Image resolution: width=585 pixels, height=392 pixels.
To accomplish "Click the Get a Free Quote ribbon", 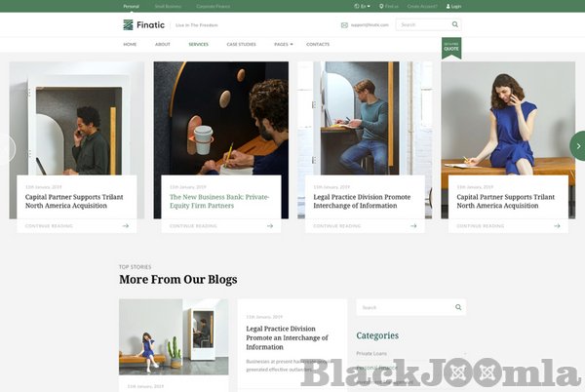I will (450, 47).
